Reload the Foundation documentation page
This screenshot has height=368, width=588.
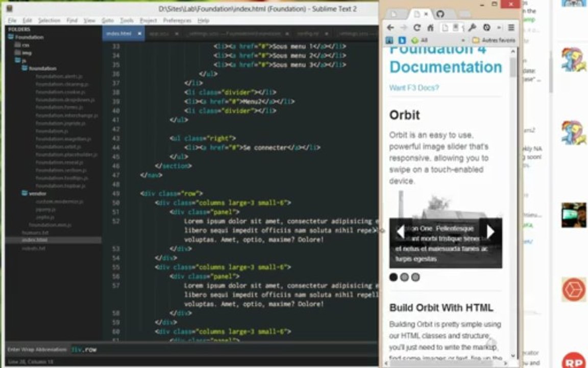tap(416, 28)
